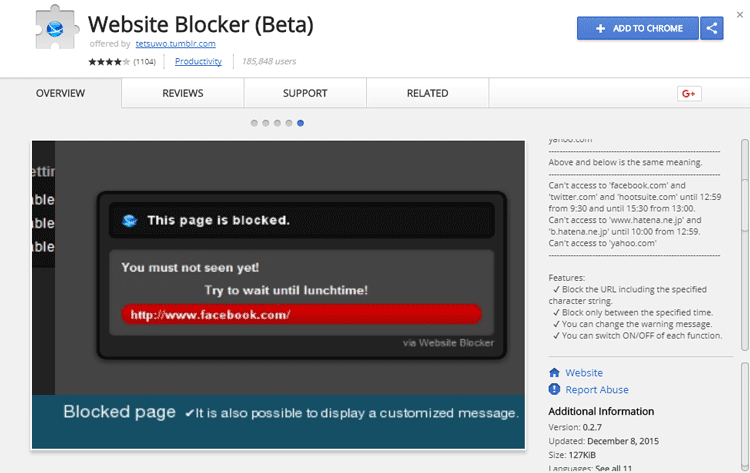The width and height of the screenshot is (750, 473).
Task: Click 'You can change the warning message.' text
Action: 637,324
